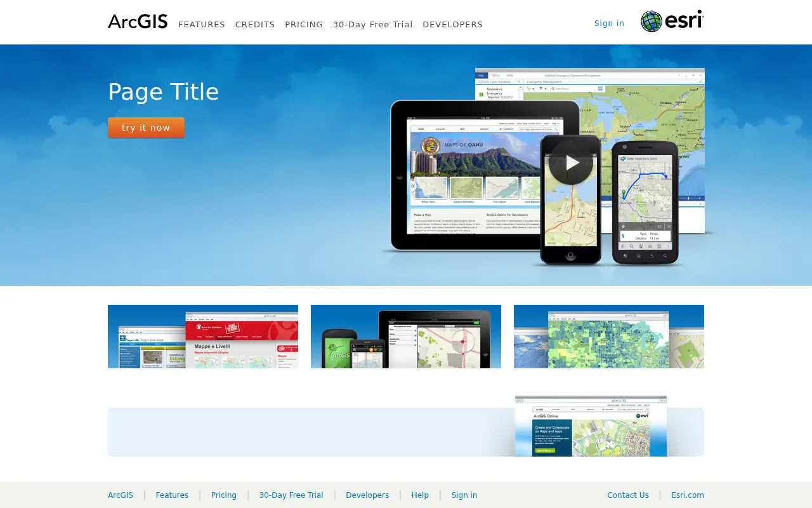
Task: Click the Esri.com footer link
Action: (x=688, y=495)
